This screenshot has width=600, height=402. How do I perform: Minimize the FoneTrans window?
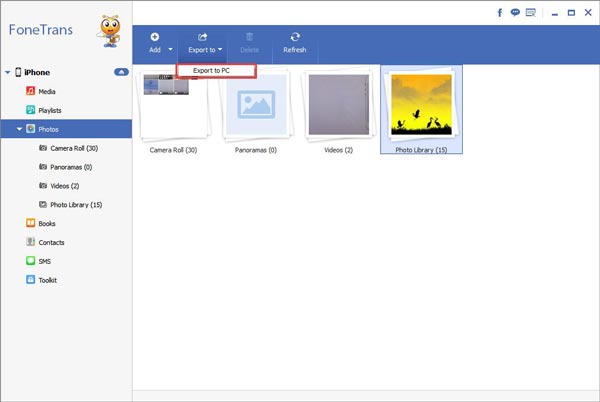click(554, 13)
